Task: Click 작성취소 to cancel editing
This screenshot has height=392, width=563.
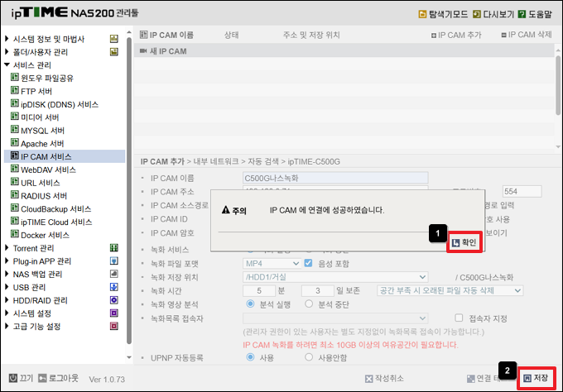Action: (384, 378)
